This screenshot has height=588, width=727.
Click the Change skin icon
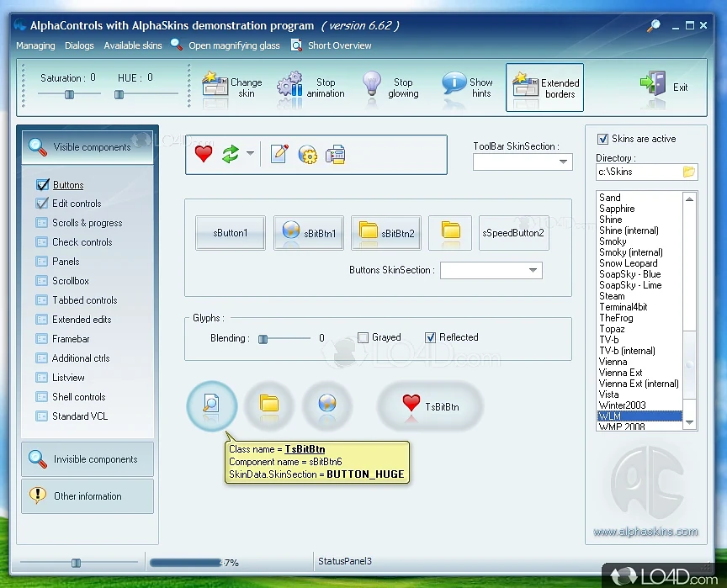[x=215, y=85]
